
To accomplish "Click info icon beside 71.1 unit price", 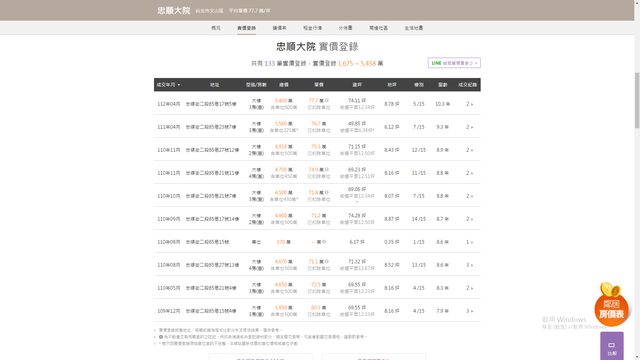I will click(x=327, y=261).
